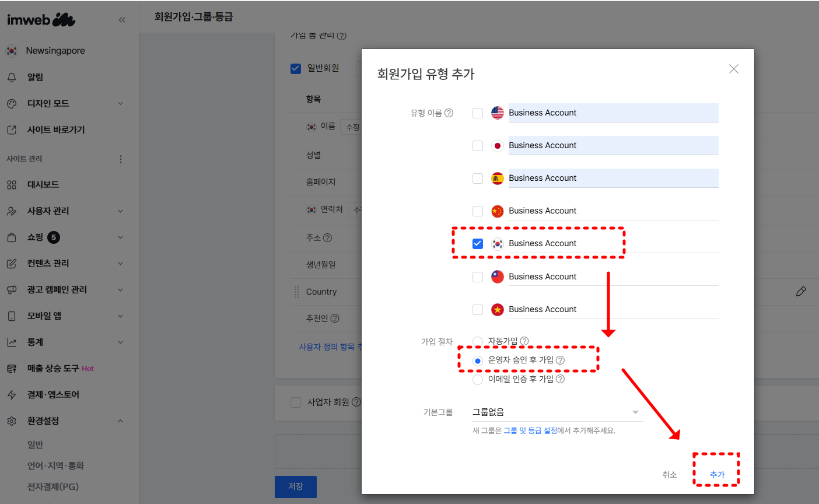
Task: Open the 일반 settings submenu item
Action: click(36, 444)
